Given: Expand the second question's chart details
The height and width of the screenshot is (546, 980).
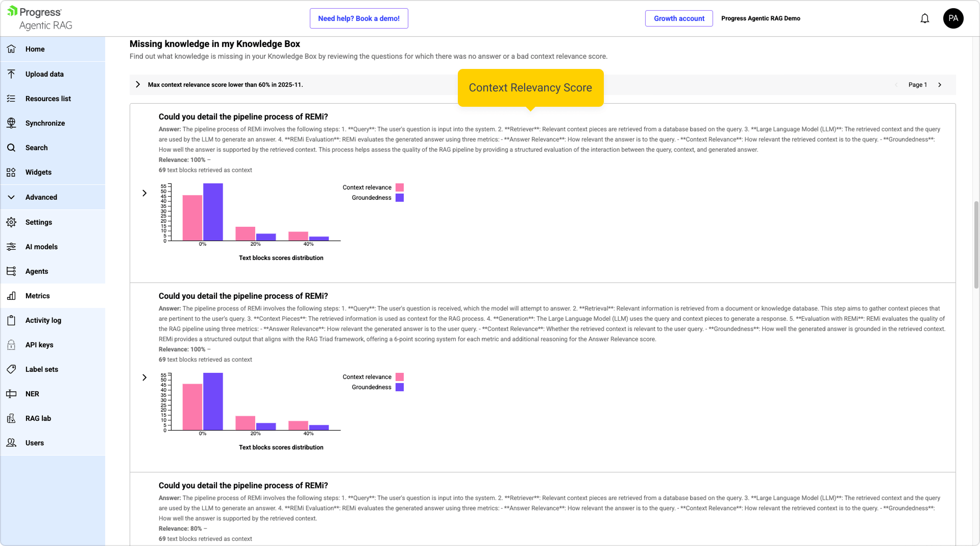Looking at the screenshot, I should [x=144, y=377].
